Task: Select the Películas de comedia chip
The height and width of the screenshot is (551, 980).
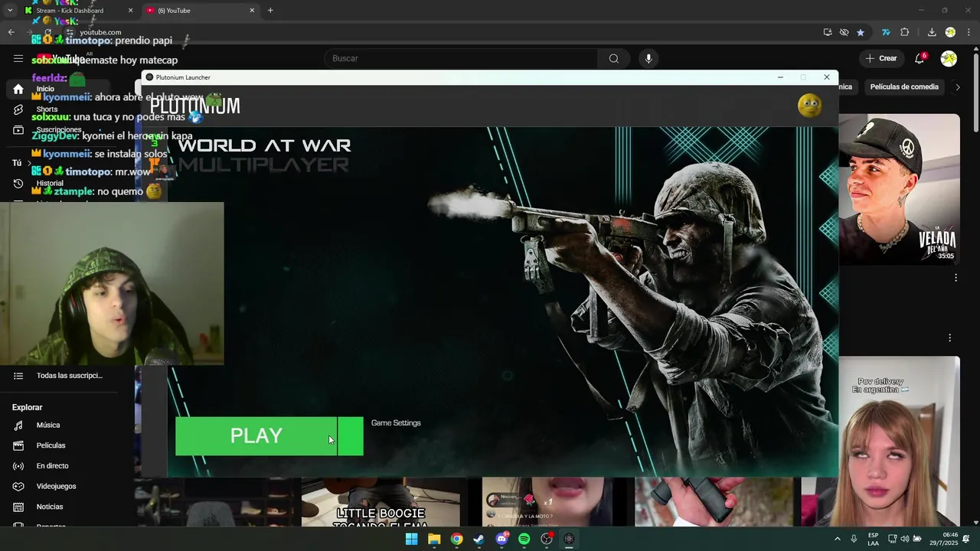Action: point(904,87)
